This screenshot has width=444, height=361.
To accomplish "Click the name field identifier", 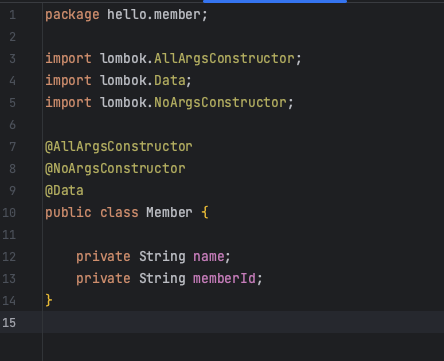I will (209, 257).
